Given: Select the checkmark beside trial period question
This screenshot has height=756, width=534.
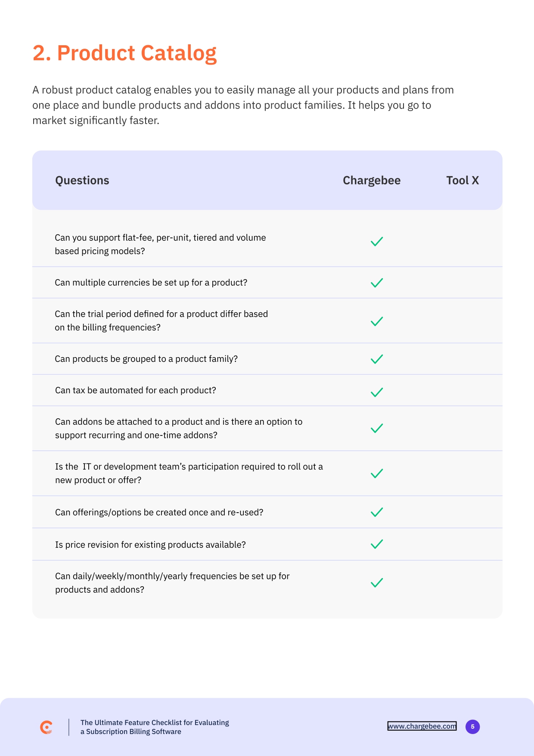Looking at the screenshot, I should (377, 321).
